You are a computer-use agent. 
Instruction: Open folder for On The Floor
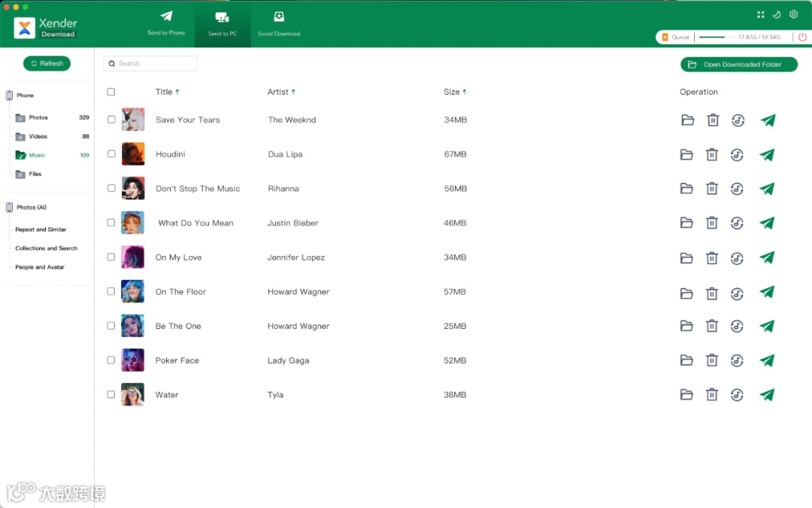686,294
